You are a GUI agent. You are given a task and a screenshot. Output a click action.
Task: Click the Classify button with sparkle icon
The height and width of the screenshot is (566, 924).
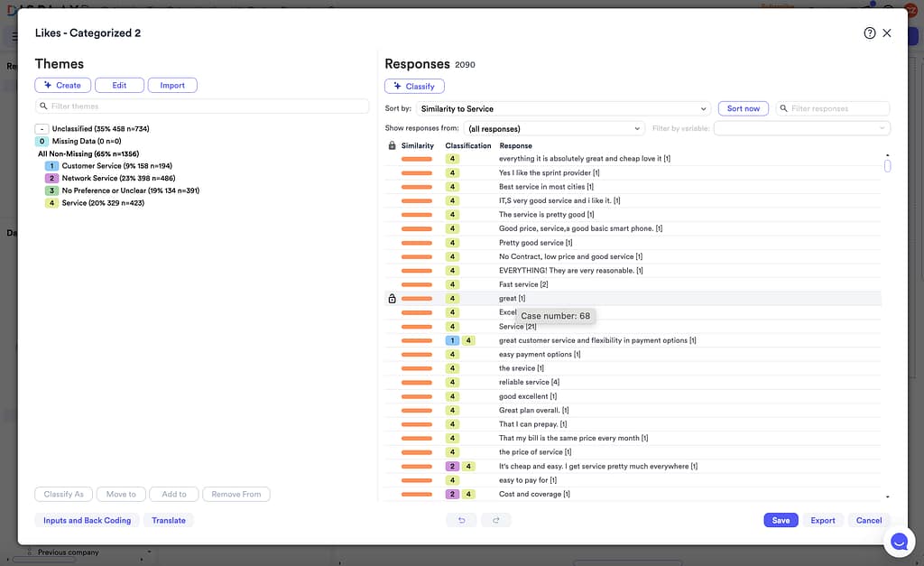pyautogui.click(x=414, y=87)
